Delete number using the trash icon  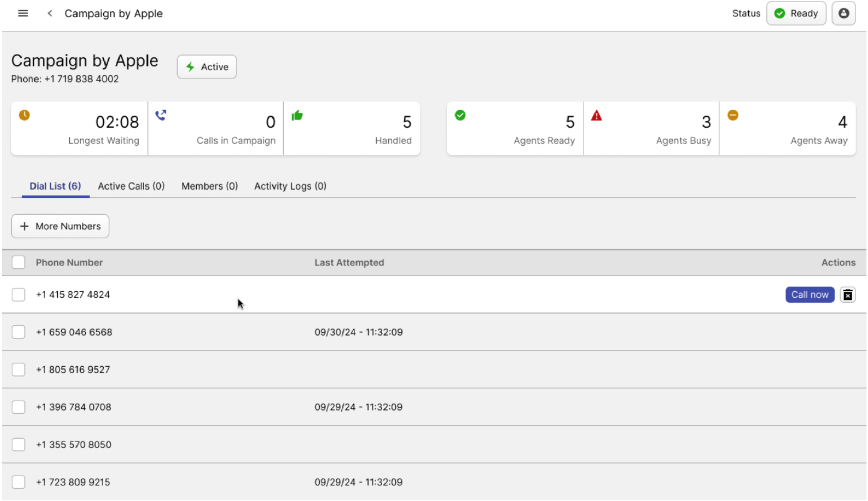[848, 295]
